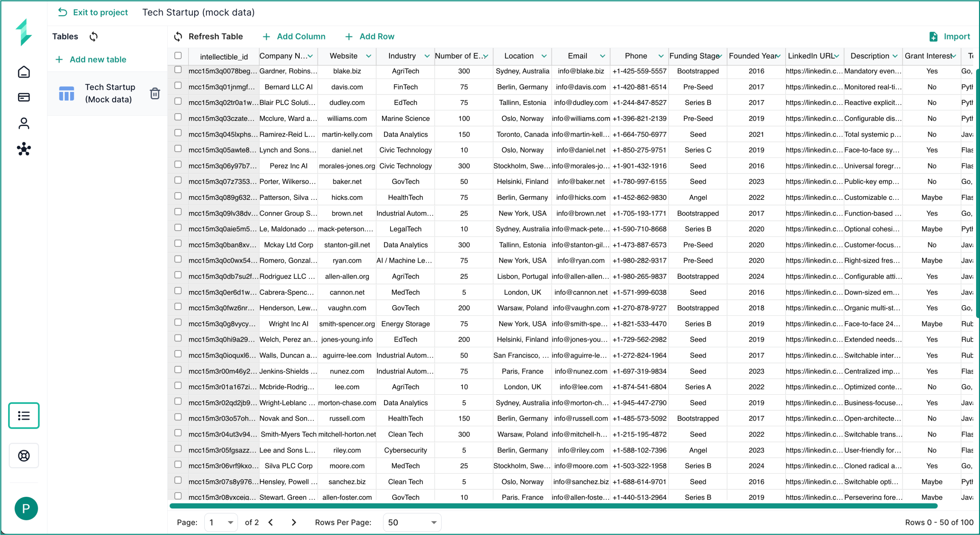Click the horizontal table scrollbar
Screen dimensions: 980x535
553,506
